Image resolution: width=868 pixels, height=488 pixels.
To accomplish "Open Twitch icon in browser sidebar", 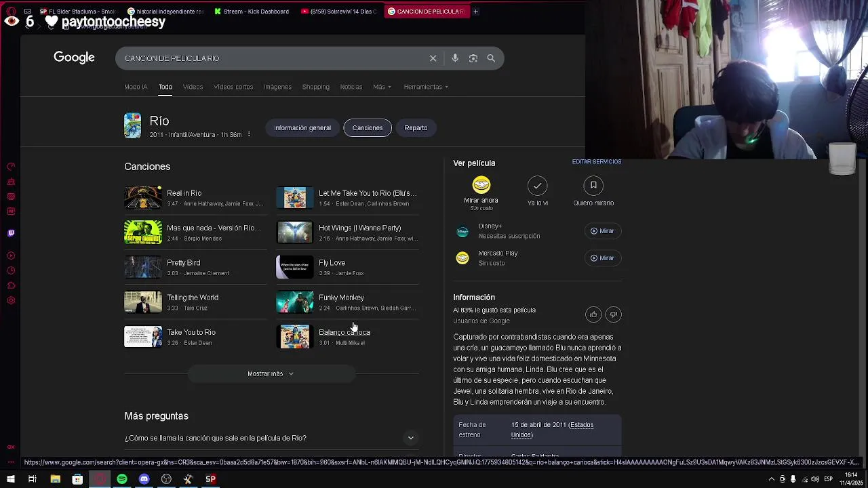I will click(x=11, y=233).
